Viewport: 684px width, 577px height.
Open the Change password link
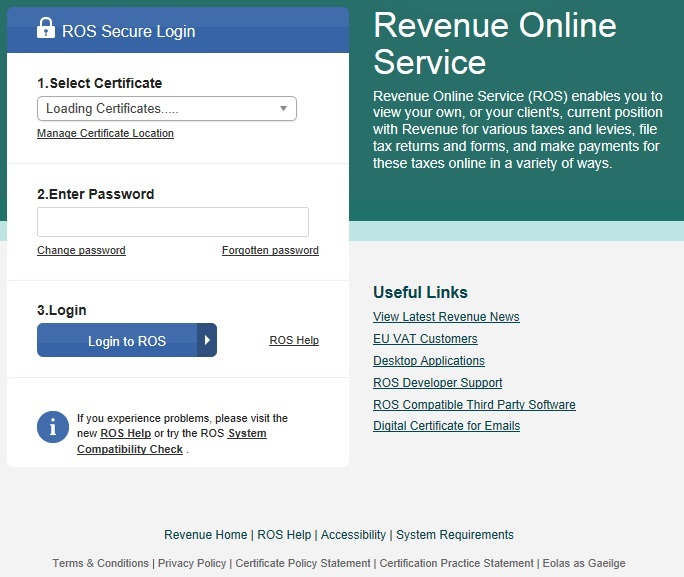pyautogui.click(x=81, y=250)
